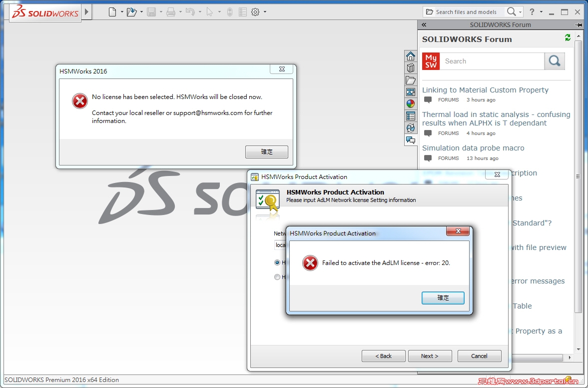Viewport: 588px width, 388px height.
Task: Open the File Explorer tab
Action: click(x=411, y=80)
